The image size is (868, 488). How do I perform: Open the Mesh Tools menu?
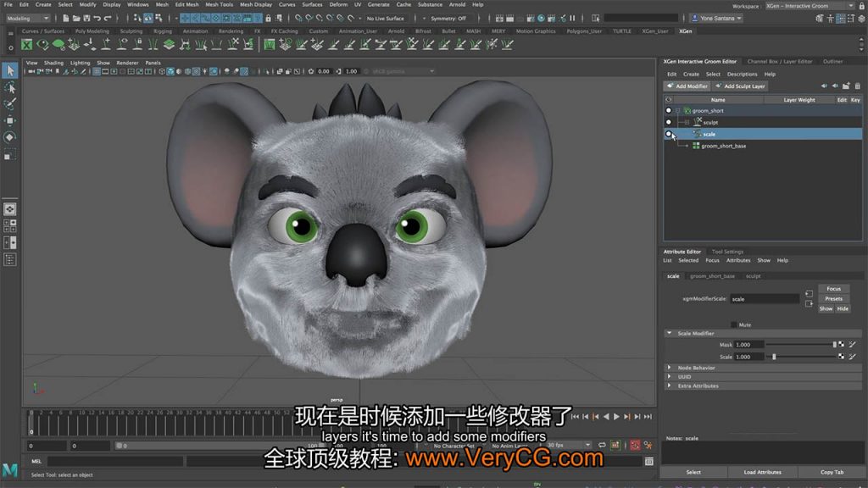[x=220, y=4]
